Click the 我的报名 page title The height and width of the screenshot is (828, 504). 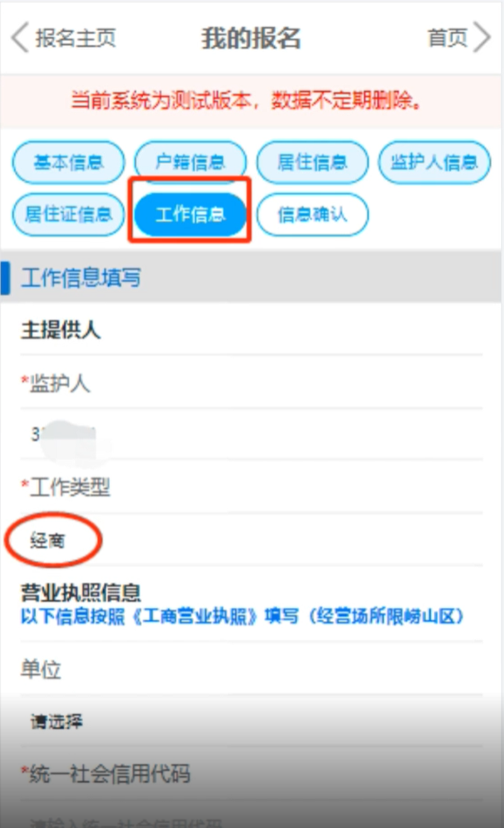pos(252,38)
